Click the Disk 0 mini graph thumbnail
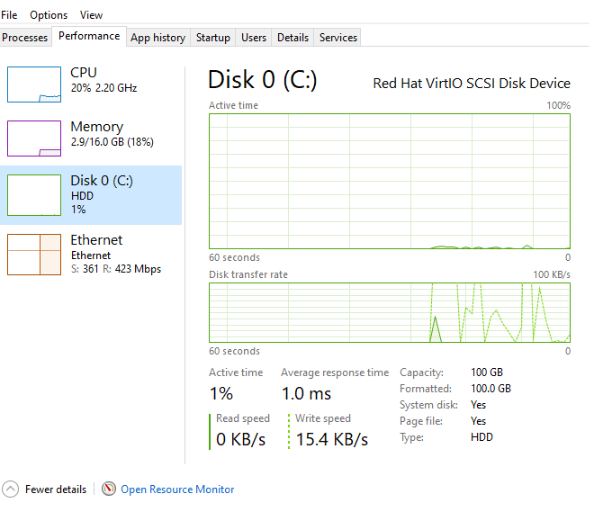This screenshot has width=589, height=505. tap(34, 195)
